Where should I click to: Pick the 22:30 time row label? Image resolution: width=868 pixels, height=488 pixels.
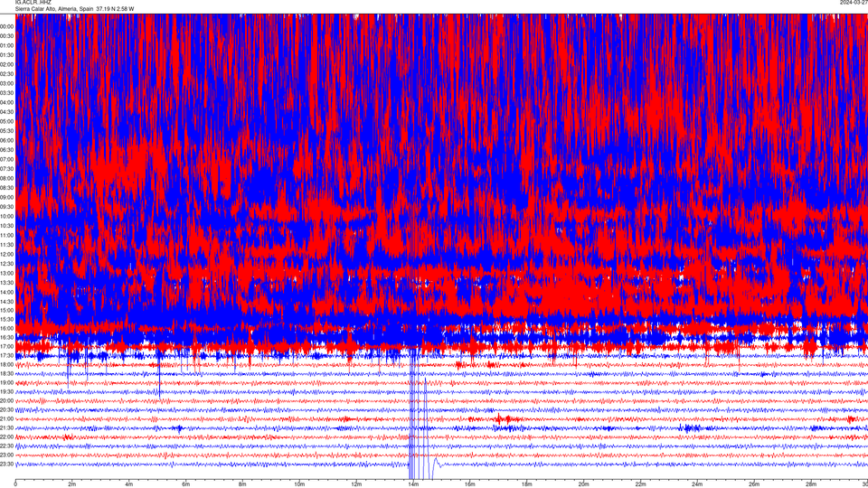[x=6, y=446]
